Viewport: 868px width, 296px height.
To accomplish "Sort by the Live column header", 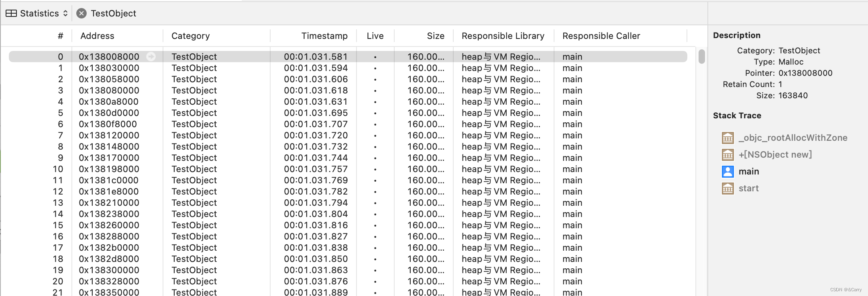I will [x=375, y=36].
